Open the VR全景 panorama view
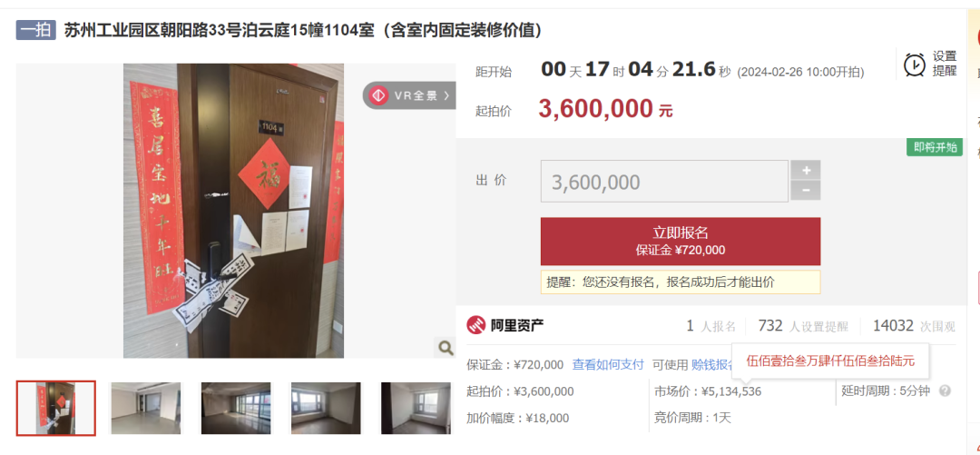Viewport: 980px width, 455px height. [x=410, y=95]
